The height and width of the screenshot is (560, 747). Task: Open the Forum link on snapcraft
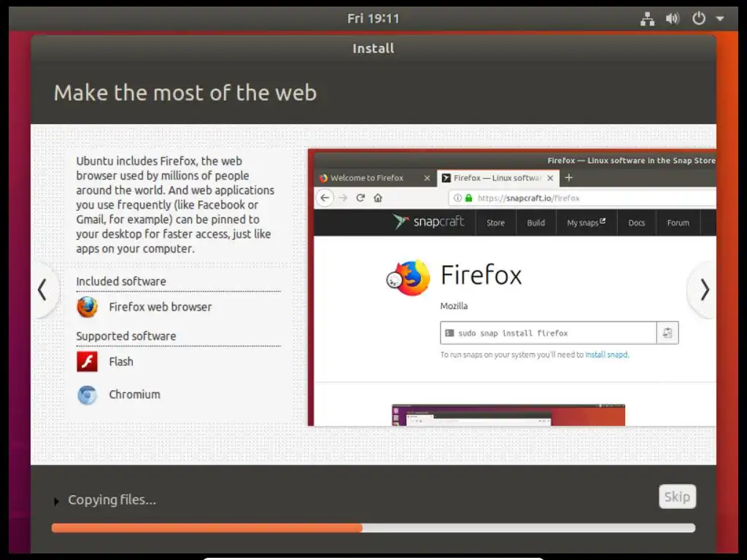point(678,223)
